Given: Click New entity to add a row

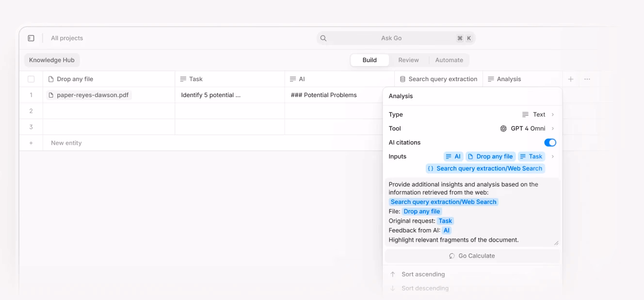Looking at the screenshot, I should [x=66, y=143].
